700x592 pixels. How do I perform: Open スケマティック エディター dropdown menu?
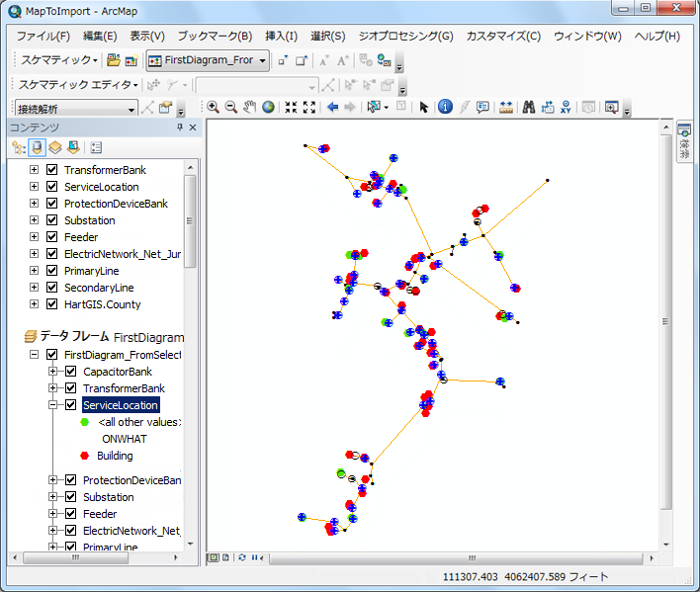pyautogui.click(x=78, y=84)
